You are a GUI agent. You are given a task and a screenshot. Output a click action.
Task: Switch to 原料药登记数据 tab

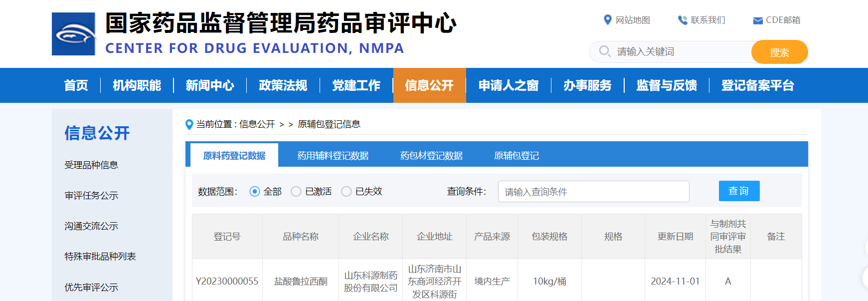tap(234, 155)
